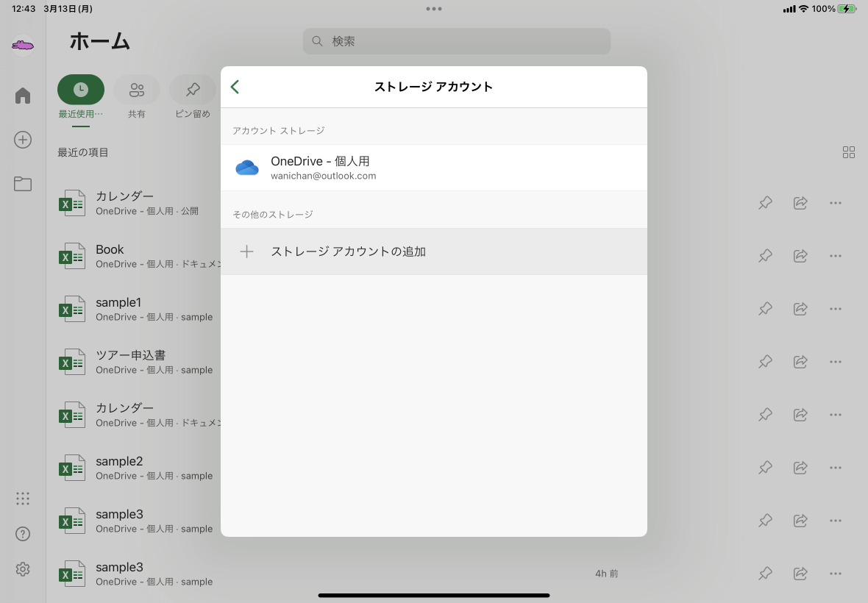This screenshot has width=868, height=603.
Task: Open the profile avatar in sidebar
Action: (22, 45)
